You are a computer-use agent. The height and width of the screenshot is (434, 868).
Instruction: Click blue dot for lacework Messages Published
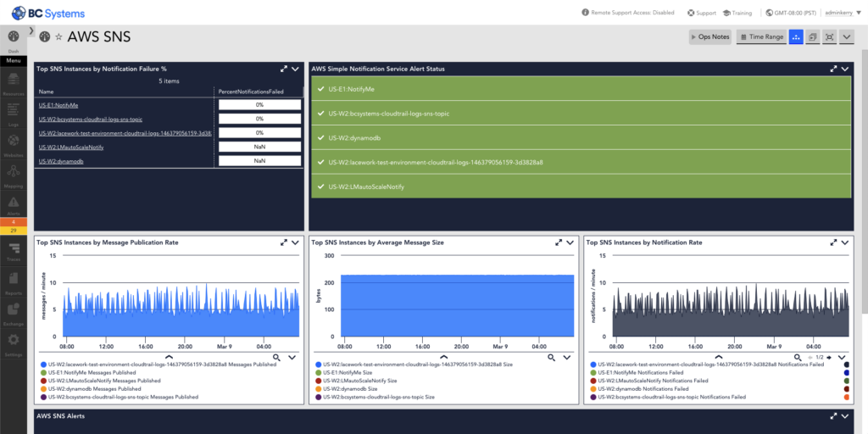point(43,364)
